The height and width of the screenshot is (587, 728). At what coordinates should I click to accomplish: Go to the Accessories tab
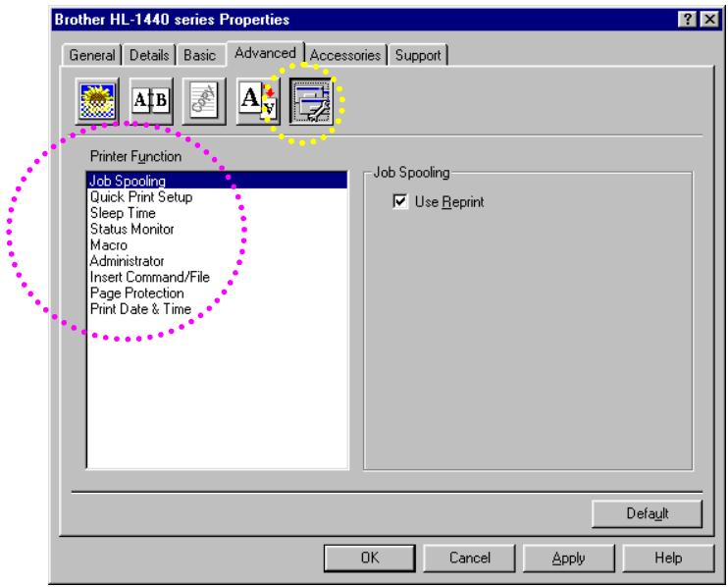(x=345, y=55)
